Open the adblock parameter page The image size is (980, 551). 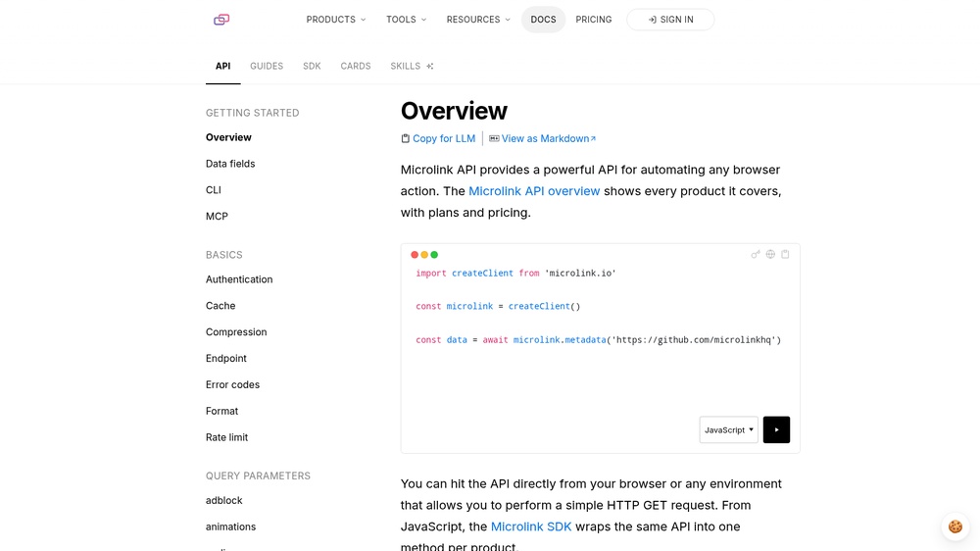coord(224,500)
